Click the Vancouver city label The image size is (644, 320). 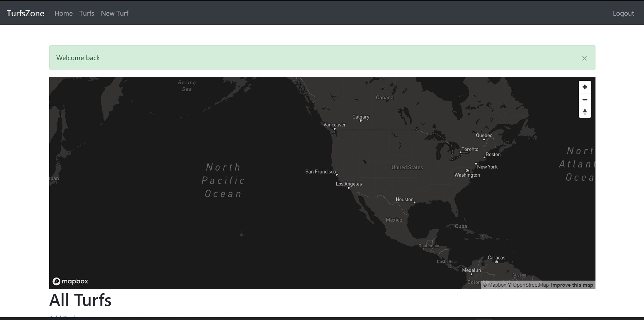tap(335, 125)
